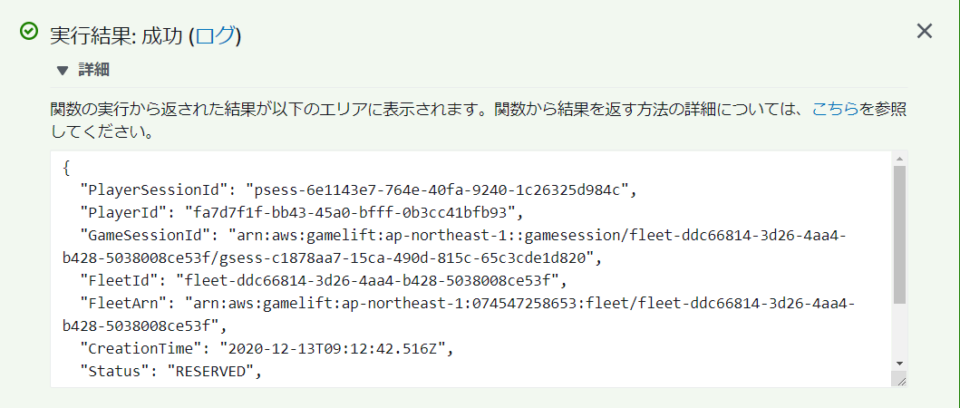The image size is (960, 408).
Task: Click the 詳細 section label
Action: [94, 70]
